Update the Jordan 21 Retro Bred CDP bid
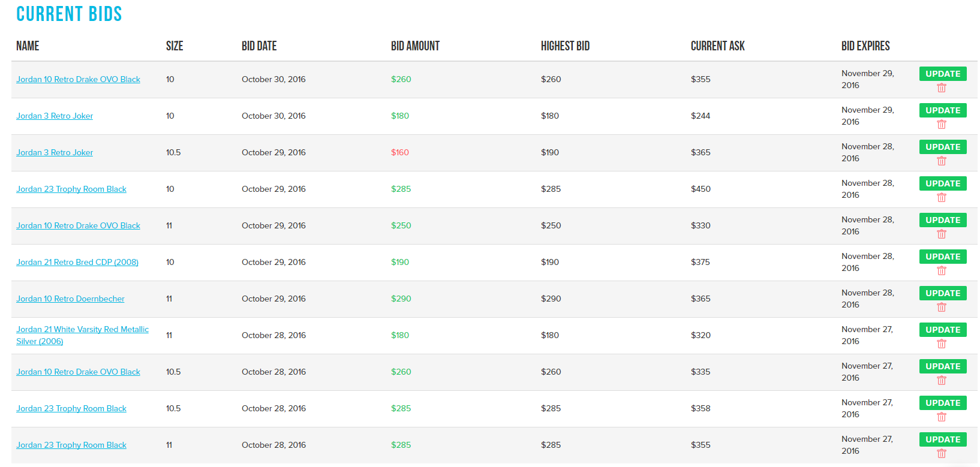The width and height of the screenshot is (980, 467). [942, 257]
